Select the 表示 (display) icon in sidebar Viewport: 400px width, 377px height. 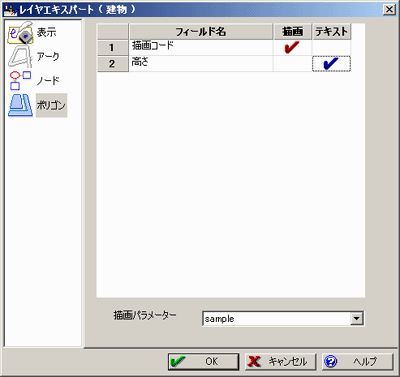pos(20,33)
